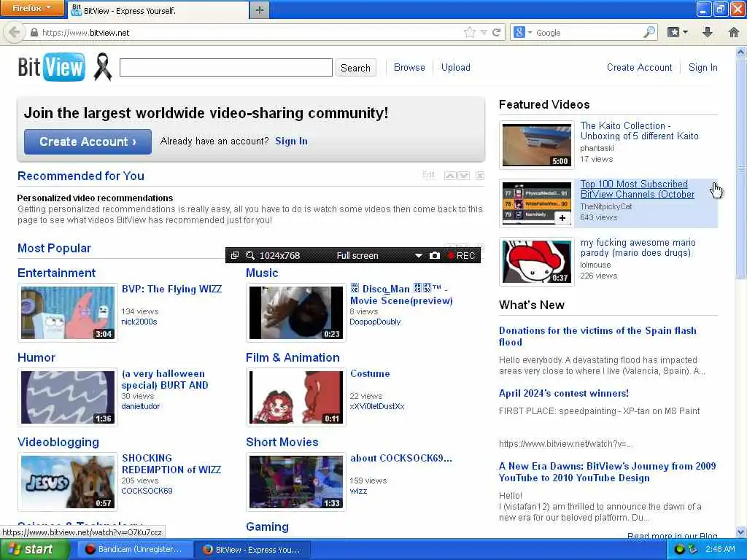Image resolution: width=747 pixels, height=560 pixels.
Task: Open the bookmarks menu toolbar icon
Action: coord(673,32)
